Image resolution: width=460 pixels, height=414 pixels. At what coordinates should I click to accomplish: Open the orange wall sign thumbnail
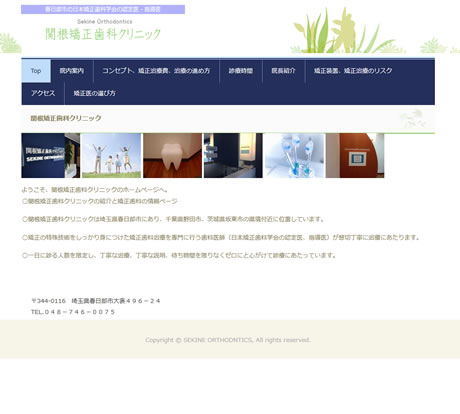355,155
